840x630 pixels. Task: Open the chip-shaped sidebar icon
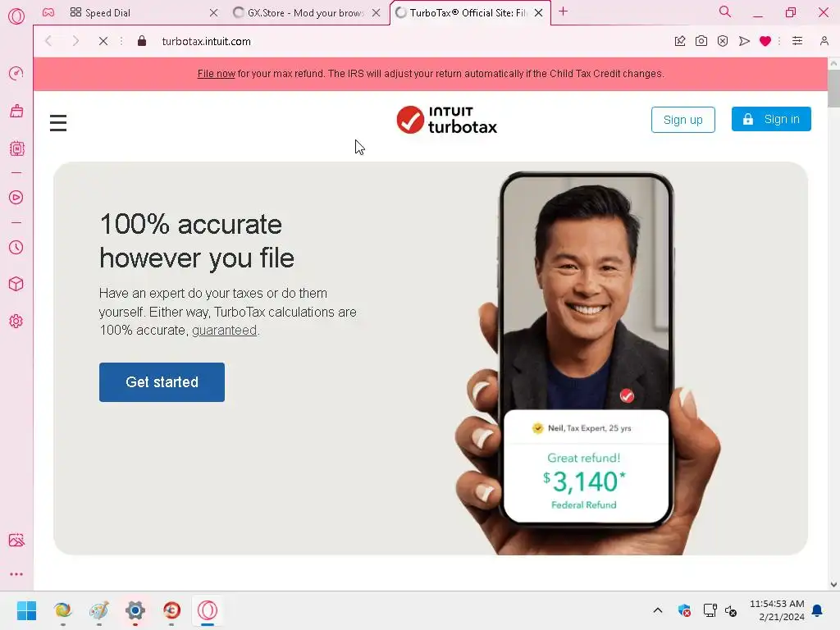point(16,148)
